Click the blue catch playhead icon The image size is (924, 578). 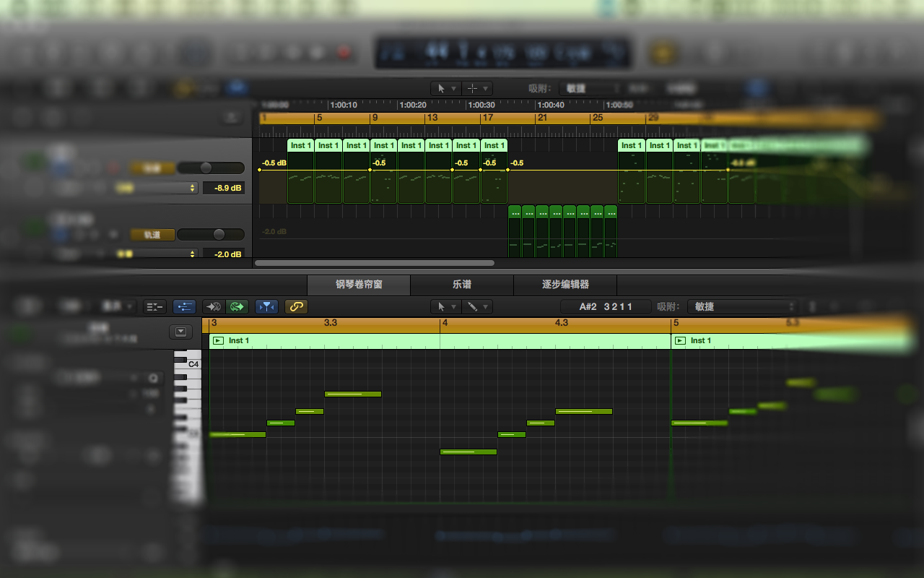pos(266,306)
